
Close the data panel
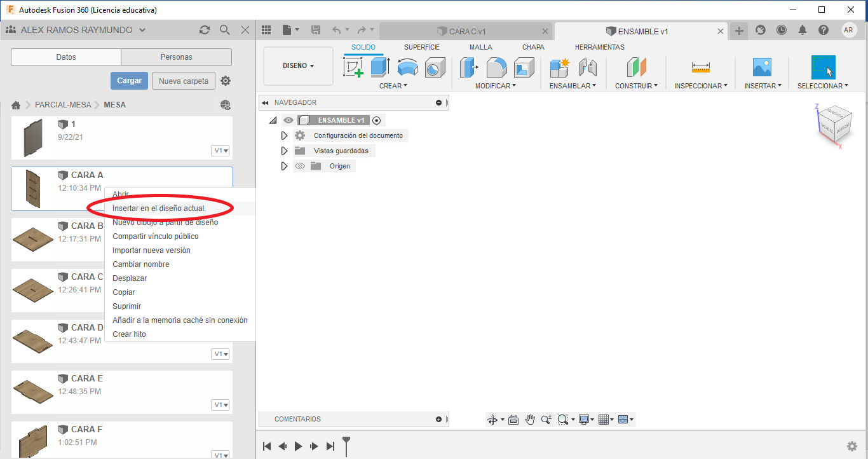pyautogui.click(x=245, y=30)
